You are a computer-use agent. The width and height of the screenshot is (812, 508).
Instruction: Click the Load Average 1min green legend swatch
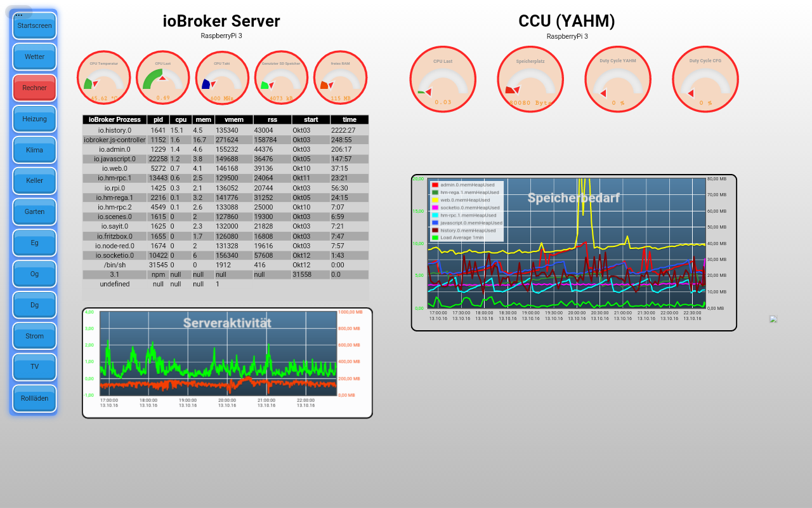pos(435,237)
